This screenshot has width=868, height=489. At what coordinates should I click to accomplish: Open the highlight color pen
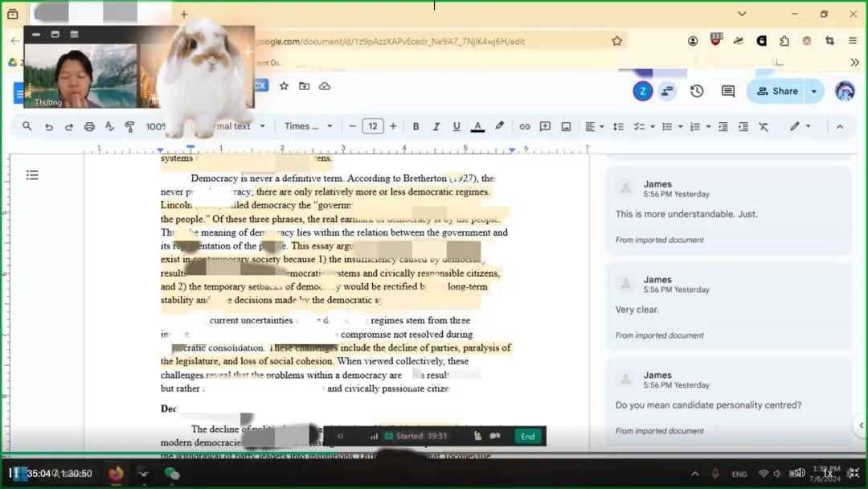point(499,126)
